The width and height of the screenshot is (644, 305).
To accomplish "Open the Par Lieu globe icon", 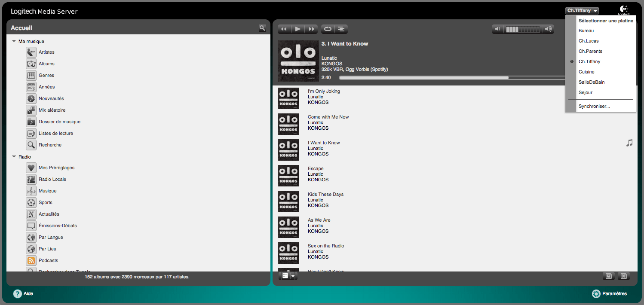I will (31, 249).
